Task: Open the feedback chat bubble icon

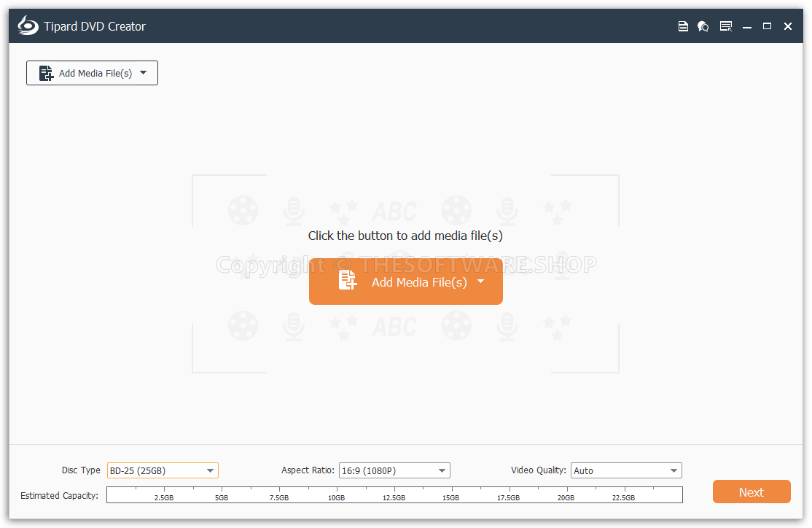Action: (x=703, y=26)
